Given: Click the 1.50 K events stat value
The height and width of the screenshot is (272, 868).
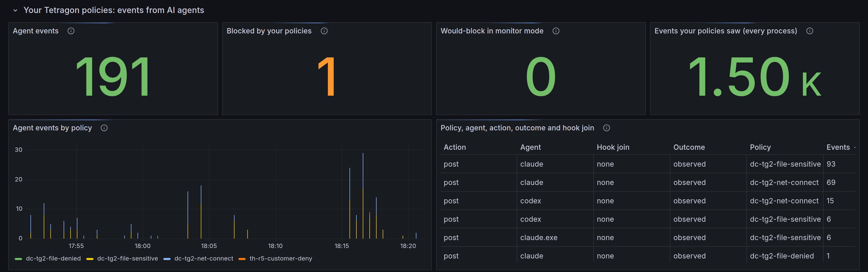Looking at the screenshot, I should (755, 76).
